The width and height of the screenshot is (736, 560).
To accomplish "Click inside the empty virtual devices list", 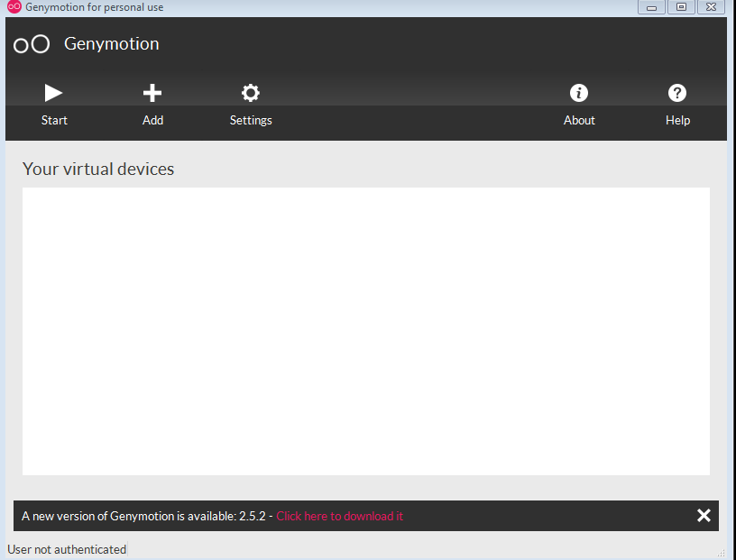I will [x=365, y=331].
